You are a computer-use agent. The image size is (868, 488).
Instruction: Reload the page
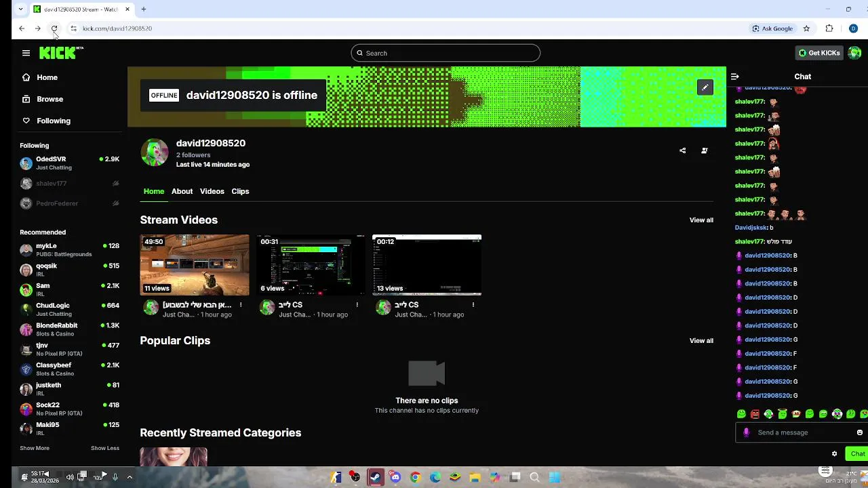[x=54, y=28]
